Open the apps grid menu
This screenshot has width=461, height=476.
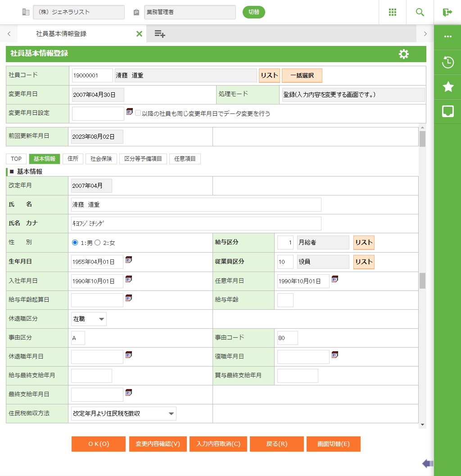tap(393, 12)
